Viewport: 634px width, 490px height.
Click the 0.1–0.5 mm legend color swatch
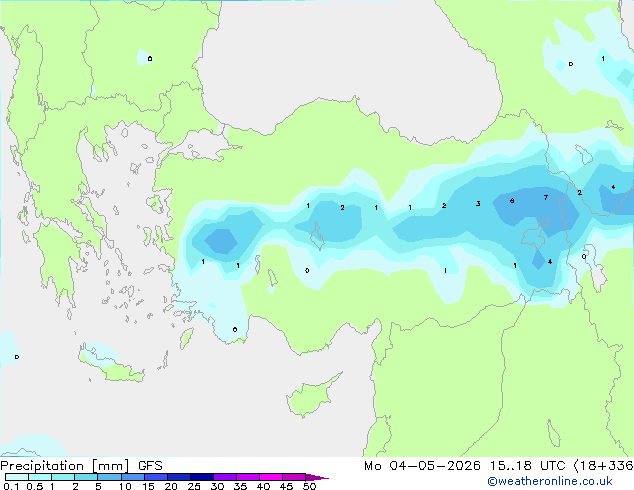(x=17, y=477)
